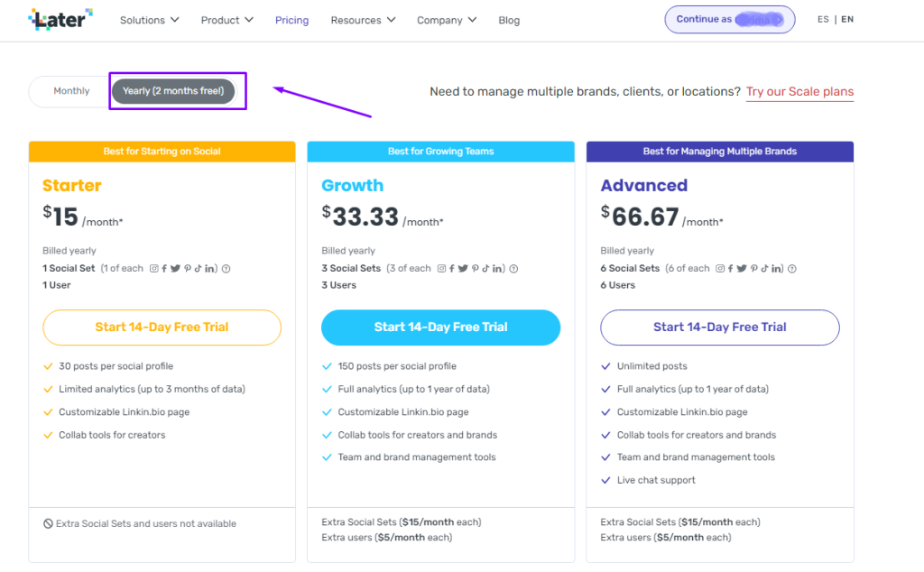Go to the Pricing page
This screenshot has width=924, height=572.
(x=291, y=20)
